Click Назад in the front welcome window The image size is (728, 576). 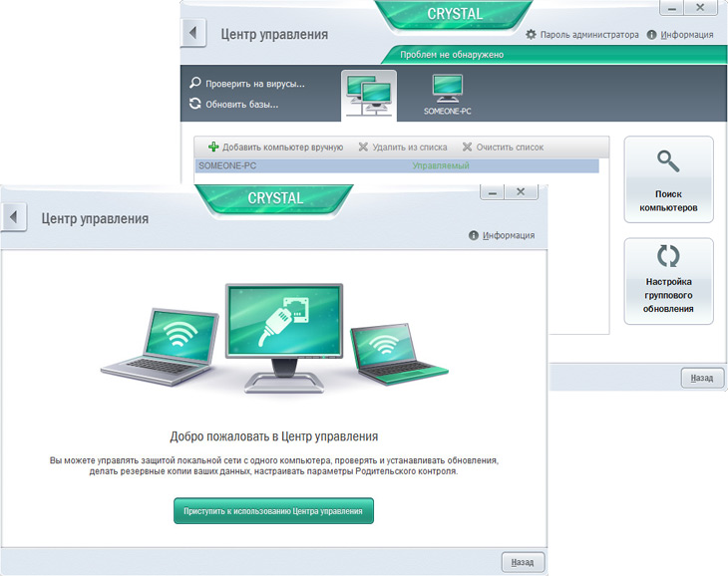[523, 562]
